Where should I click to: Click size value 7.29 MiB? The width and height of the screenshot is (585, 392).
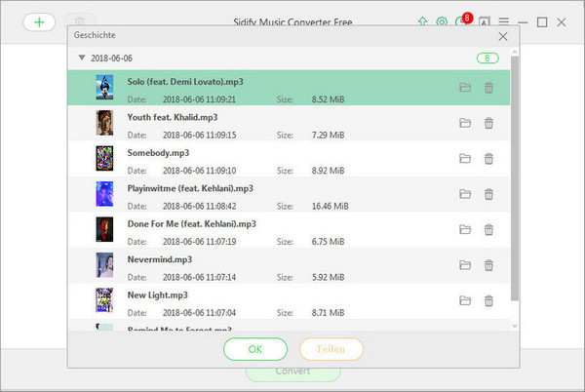(328, 135)
